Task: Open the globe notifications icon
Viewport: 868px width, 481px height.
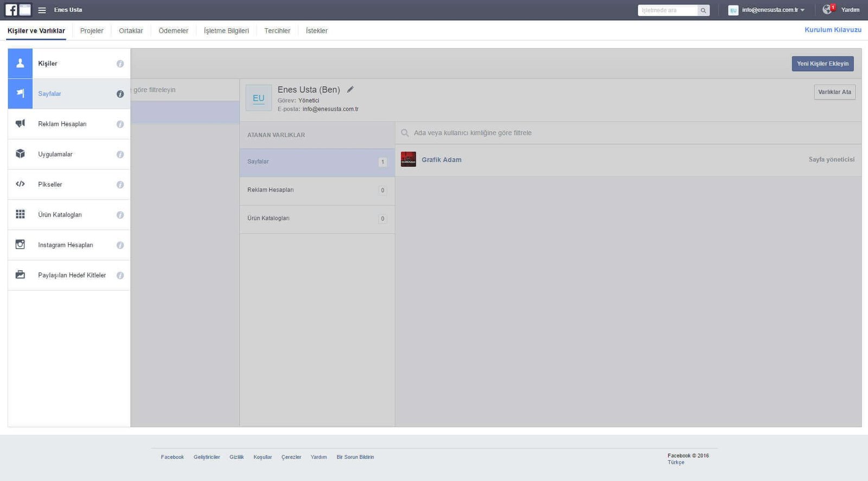Action: click(827, 9)
